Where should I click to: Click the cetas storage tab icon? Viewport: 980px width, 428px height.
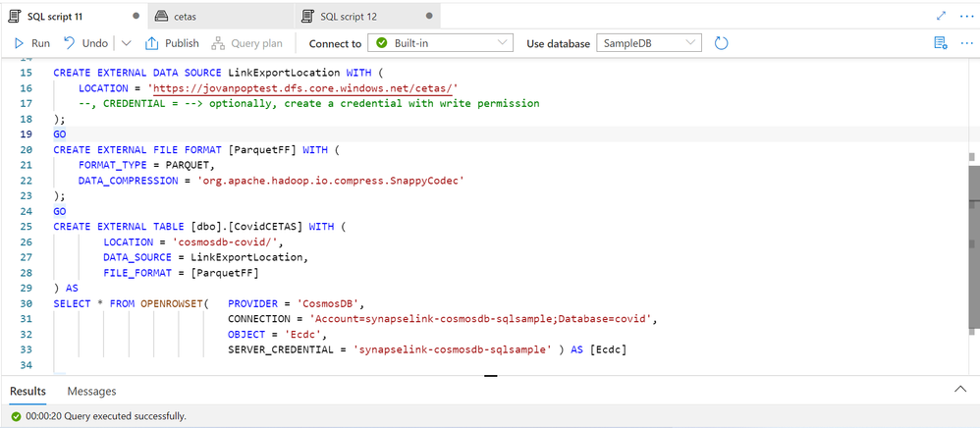[x=161, y=17]
